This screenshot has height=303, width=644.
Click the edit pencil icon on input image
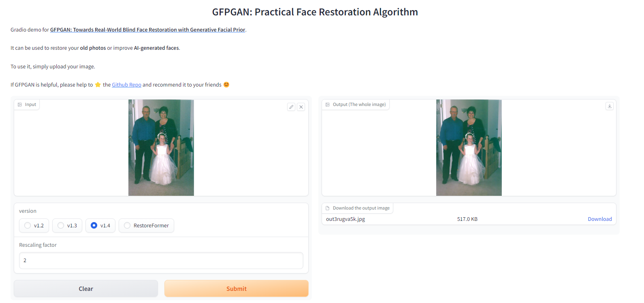tap(291, 107)
